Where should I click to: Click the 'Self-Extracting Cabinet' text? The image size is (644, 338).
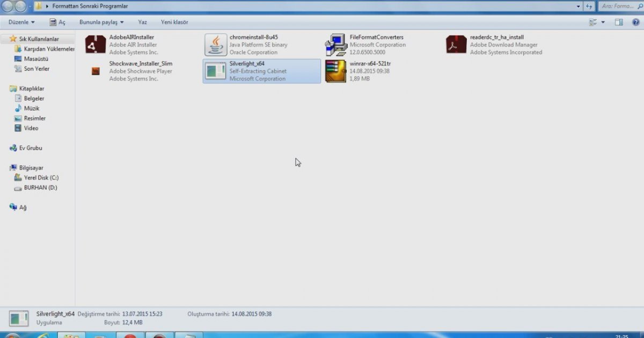258,71
